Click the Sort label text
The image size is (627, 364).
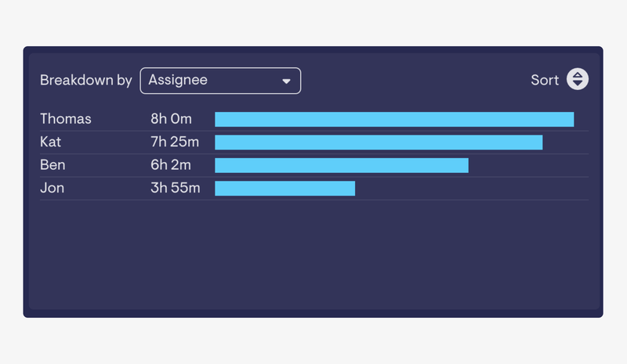point(545,80)
